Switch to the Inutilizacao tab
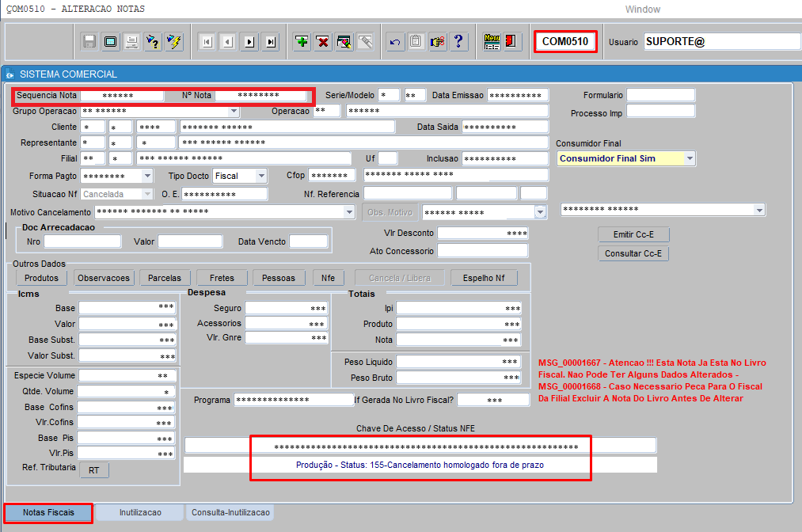 pos(140,513)
